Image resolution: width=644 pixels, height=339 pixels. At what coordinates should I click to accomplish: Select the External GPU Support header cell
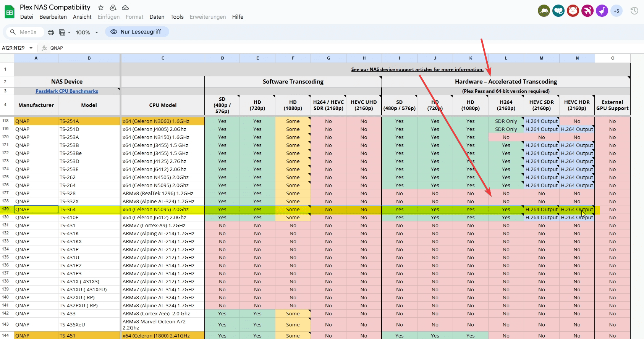(x=613, y=105)
